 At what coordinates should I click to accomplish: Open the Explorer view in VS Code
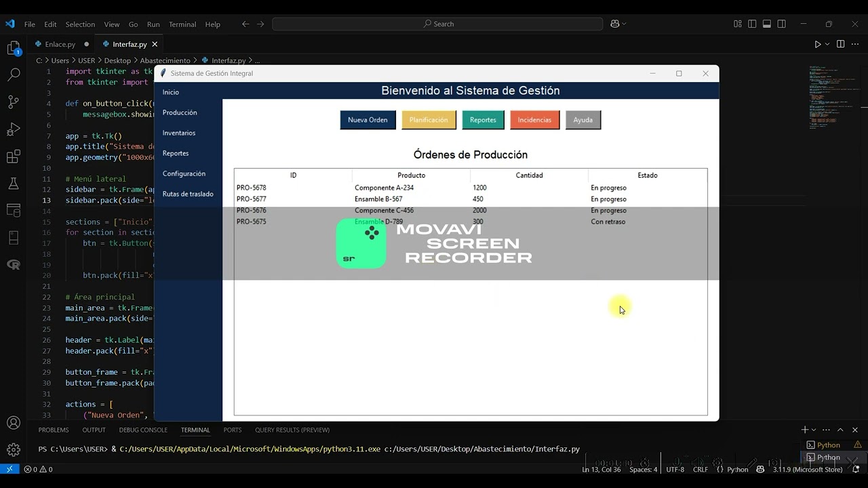[x=14, y=49]
